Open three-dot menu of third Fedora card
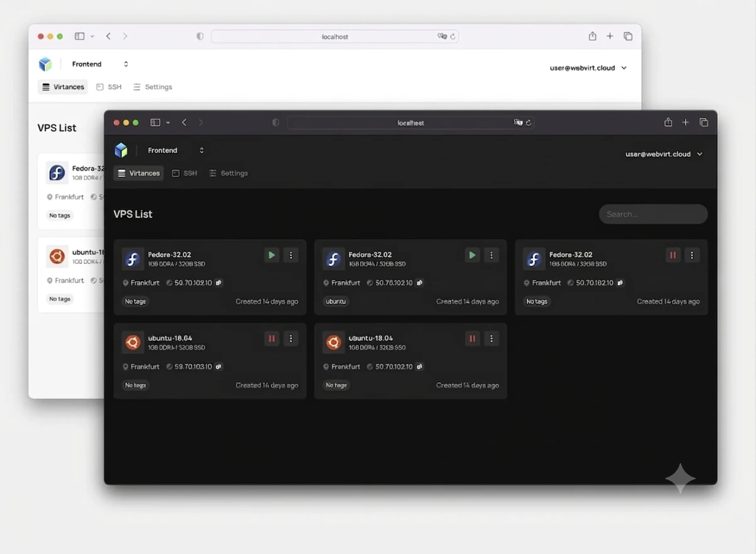Screen dimensions: 756x554 click(692, 255)
